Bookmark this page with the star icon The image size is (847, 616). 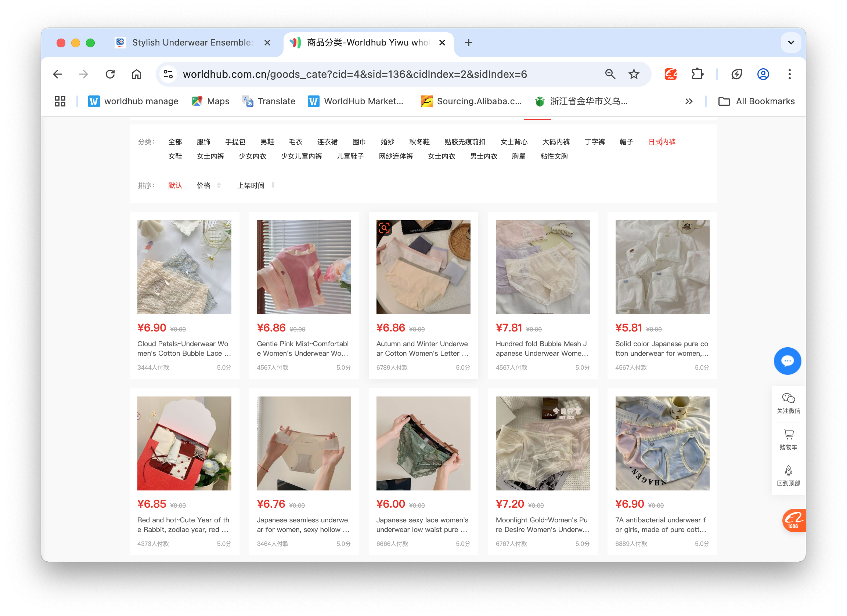(634, 74)
